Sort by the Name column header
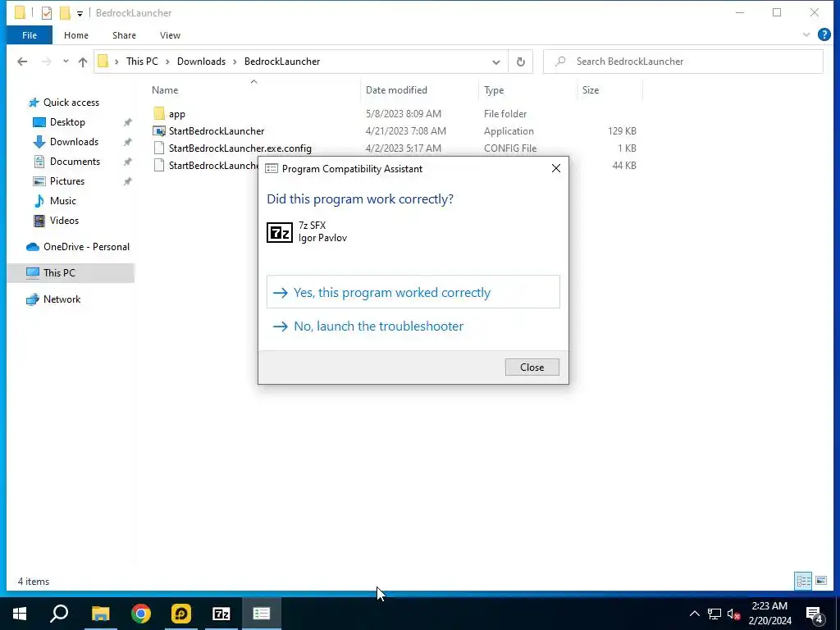 point(165,90)
